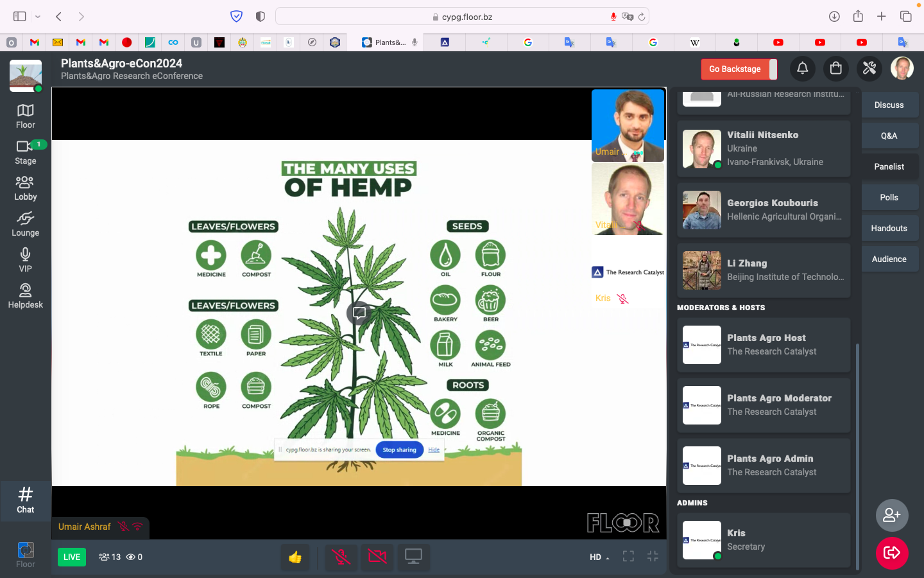Select Kris Secretary admin entry
The width and height of the screenshot is (924, 578).
pyautogui.click(x=764, y=540)
